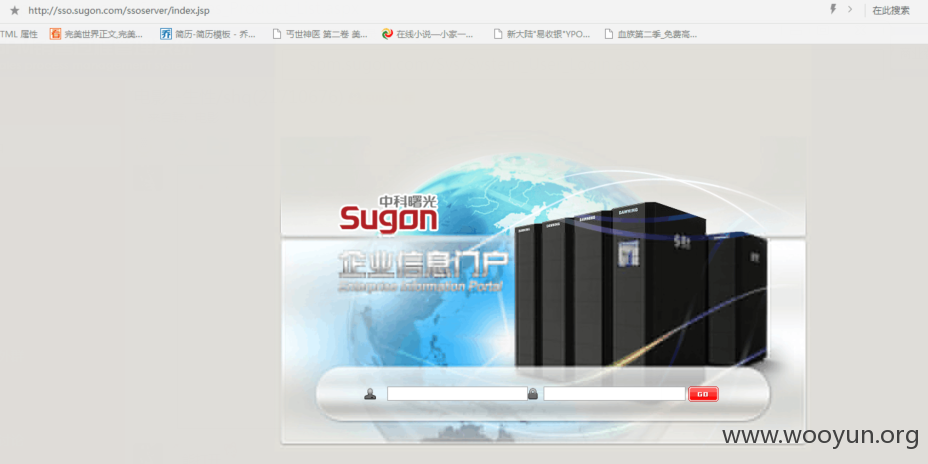The height and width of the screenshot is (464, 928).
Task: Open the 新大陆*易收银 bookmark
Action: [x=542, y=34]
